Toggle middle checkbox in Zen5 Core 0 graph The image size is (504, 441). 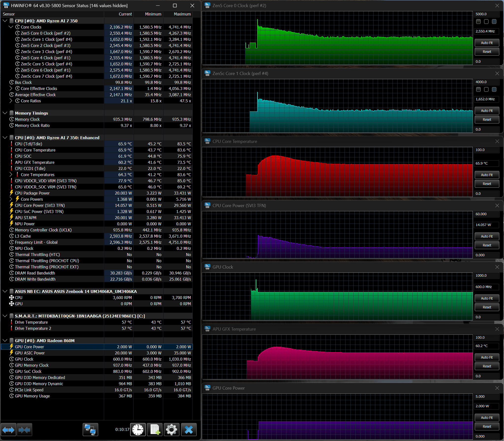tap(486, 22)
